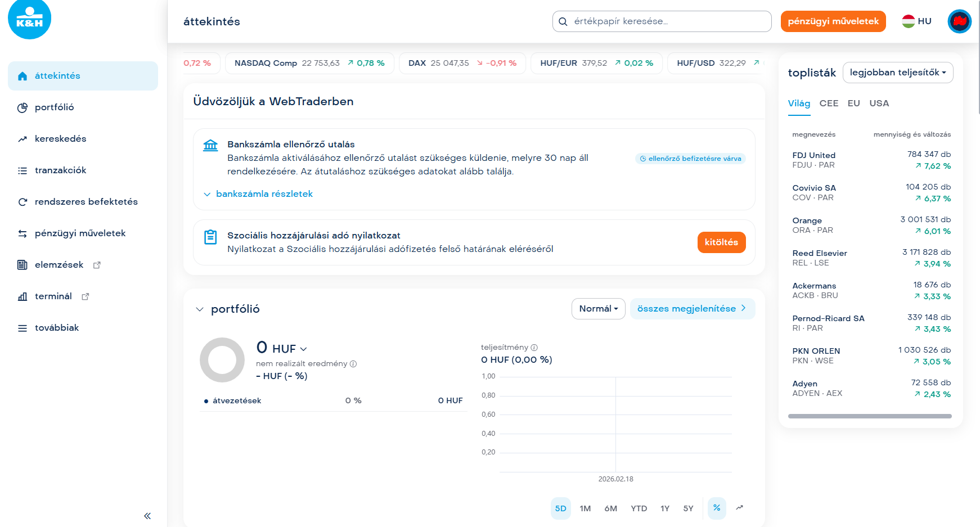Toggle chart to percent view
This screenshot has width=980, height=527.
[x=717, y=508]
